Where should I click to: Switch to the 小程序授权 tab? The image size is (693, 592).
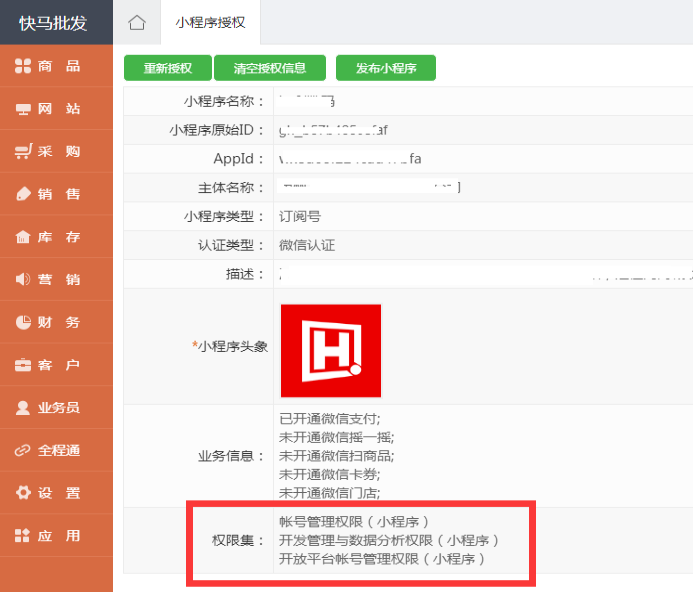210,22
